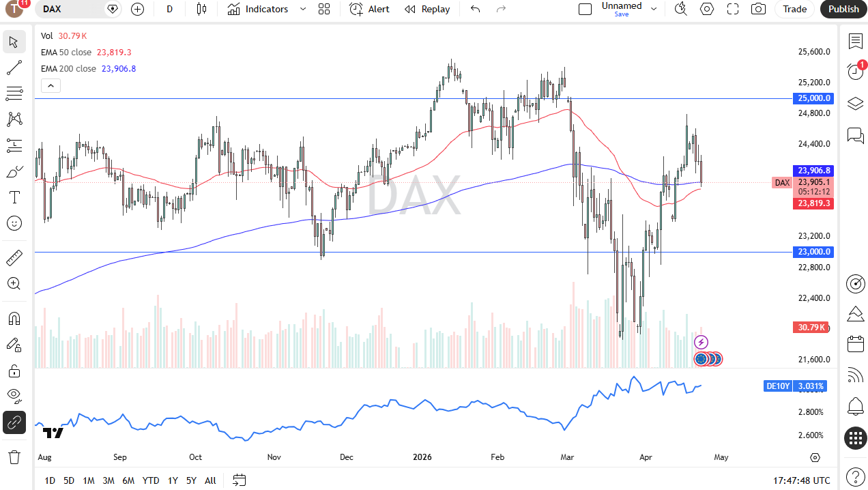
Task: Enable Magnet mode
Action: coord(14,318)
